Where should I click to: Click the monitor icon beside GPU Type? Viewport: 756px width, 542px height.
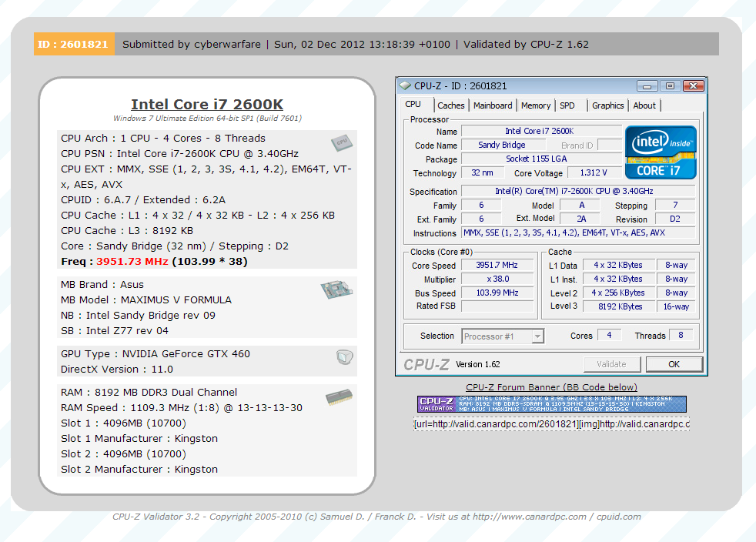[345, 356]
